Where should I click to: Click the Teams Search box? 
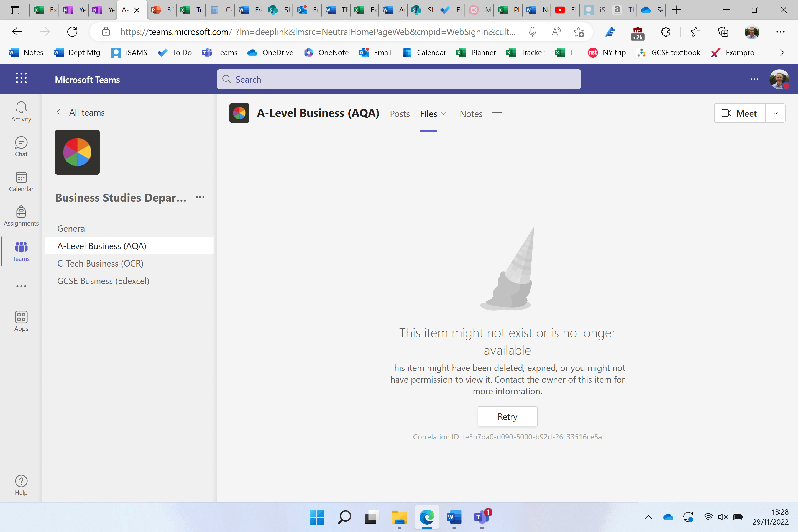399,80
